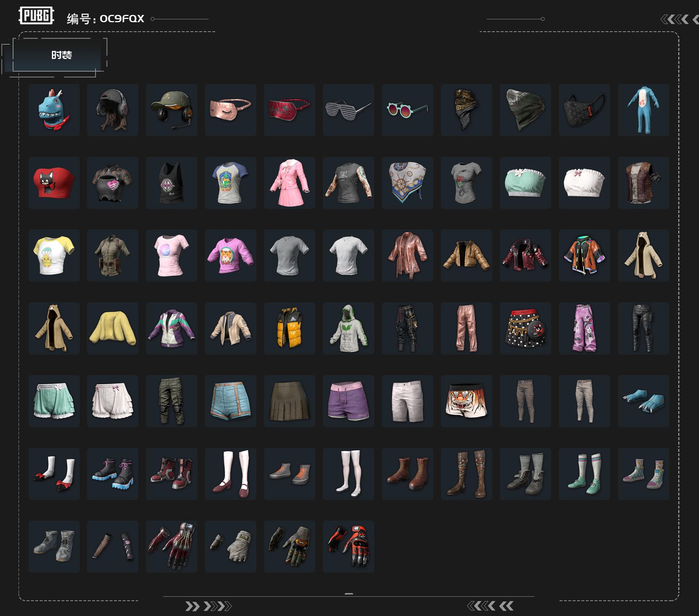
Task: Select the green cap with headset
Action: point(171,110)
